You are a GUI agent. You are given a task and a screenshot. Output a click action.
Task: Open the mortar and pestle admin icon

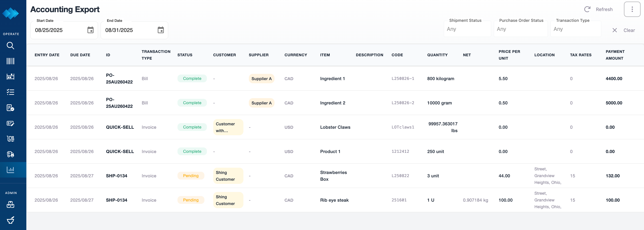pos(10,220)
